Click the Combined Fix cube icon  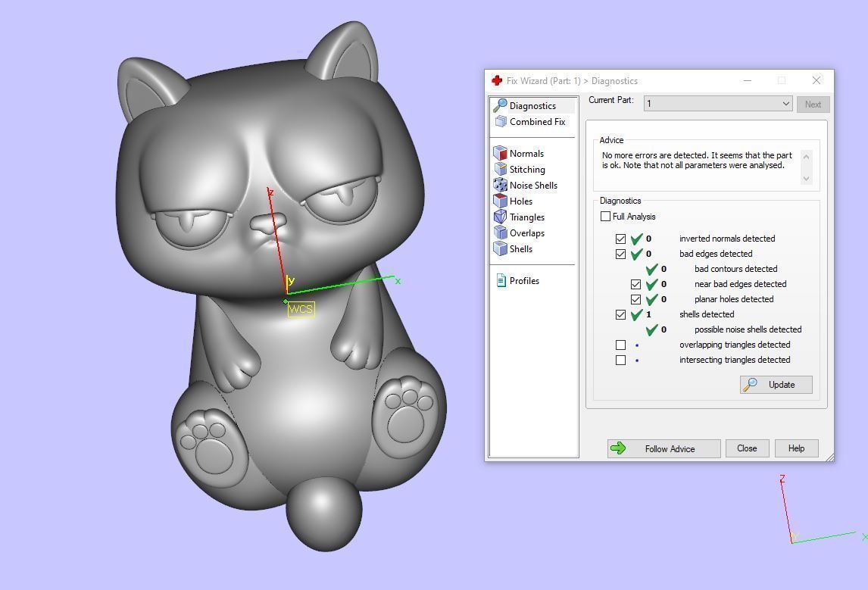coord(501,121)
